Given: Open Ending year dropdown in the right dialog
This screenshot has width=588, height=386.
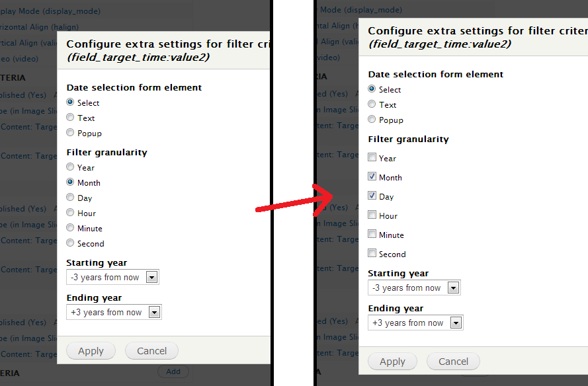Looking at the screenshot, I should pyautogui.click(x=415, y=323).
